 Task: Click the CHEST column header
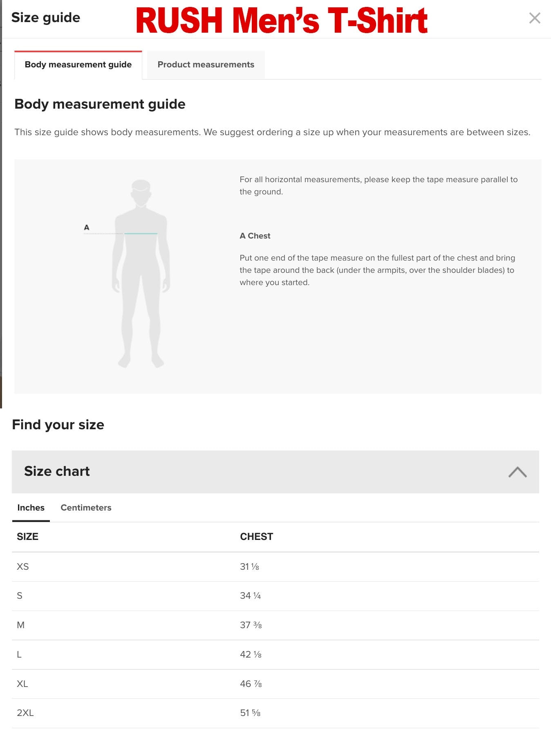tap(256, 537)
